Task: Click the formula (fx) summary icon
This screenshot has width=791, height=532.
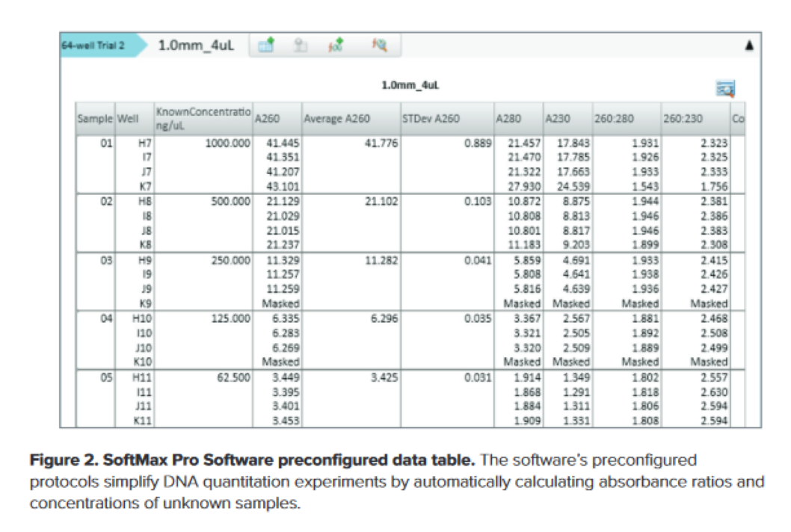Action: 336,46
